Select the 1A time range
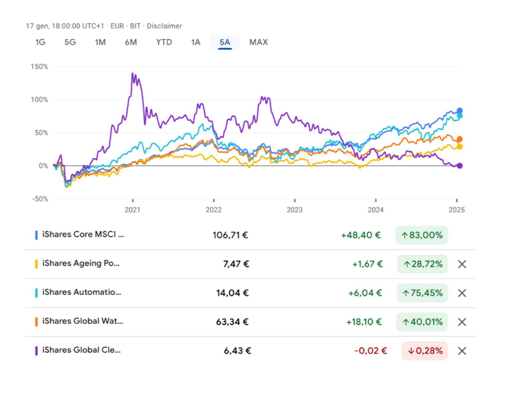 point(196,42)
